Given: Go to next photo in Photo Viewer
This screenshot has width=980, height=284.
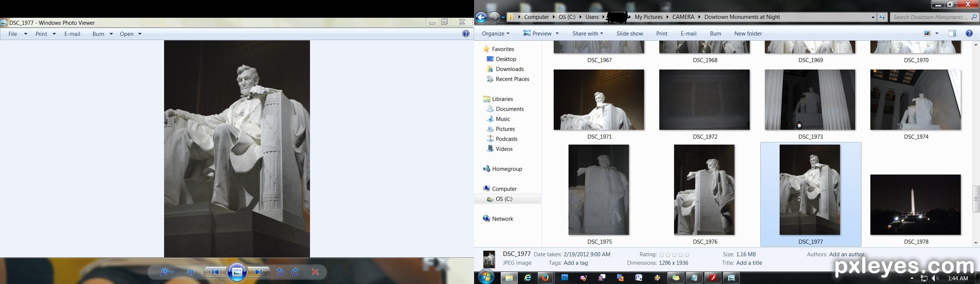Looking at the screenshot, I should [x=259, y=272].
